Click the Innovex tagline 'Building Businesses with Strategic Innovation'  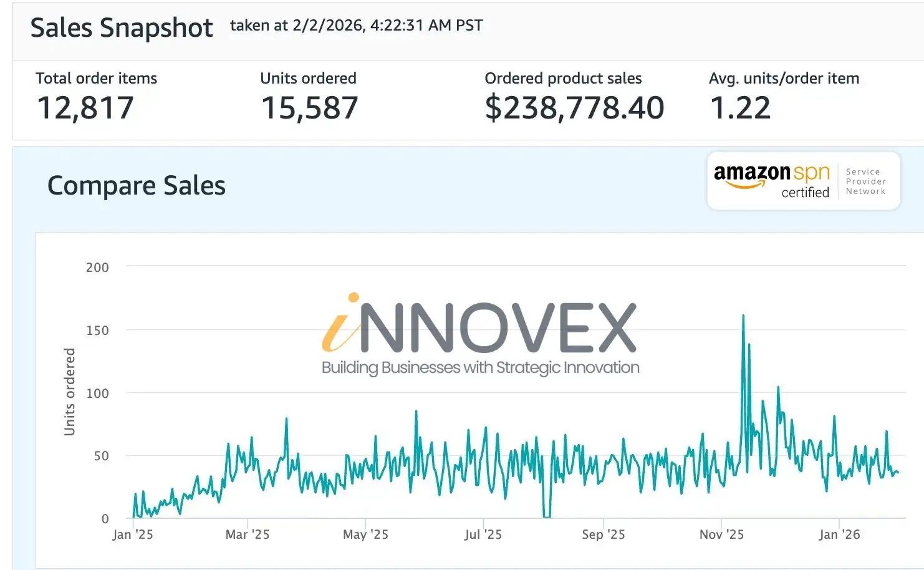pos(480,367)
